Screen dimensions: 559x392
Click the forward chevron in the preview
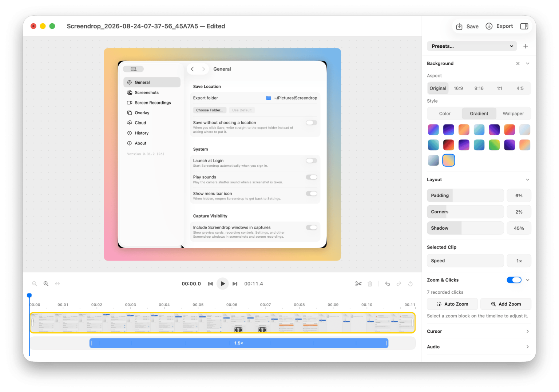(203, 69)
